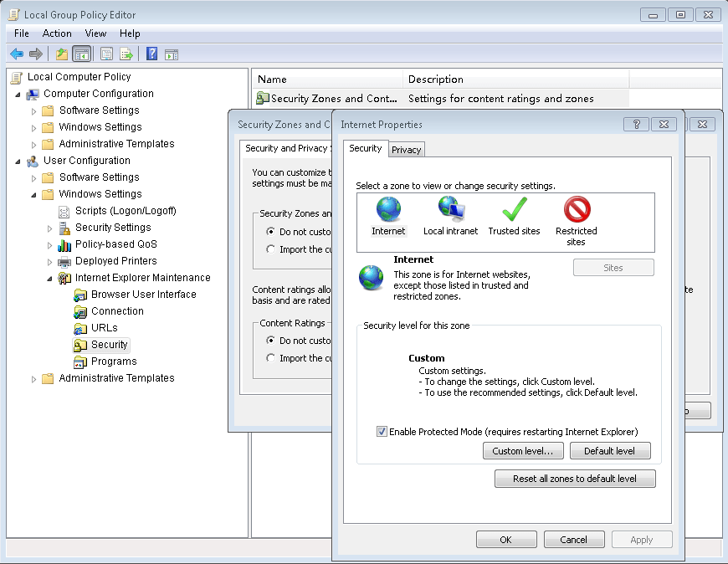Select the Restricted sites zone icon

[577, 209]
